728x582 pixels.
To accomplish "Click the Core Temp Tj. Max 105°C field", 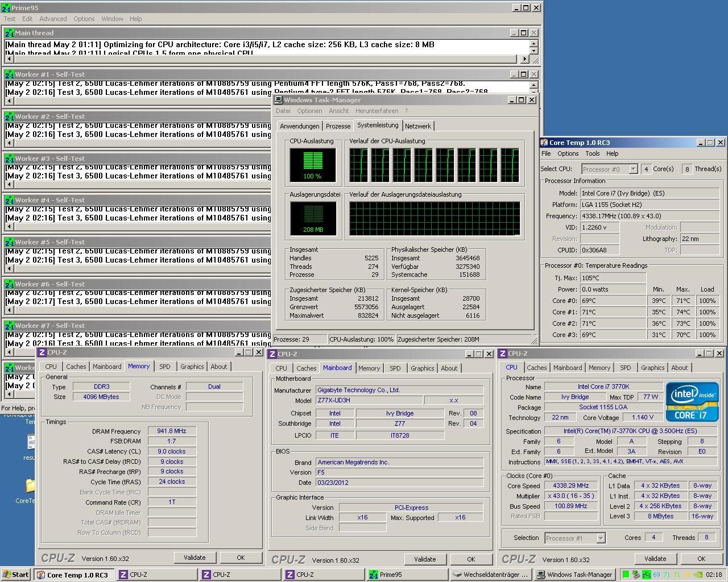I will point(613,278).
